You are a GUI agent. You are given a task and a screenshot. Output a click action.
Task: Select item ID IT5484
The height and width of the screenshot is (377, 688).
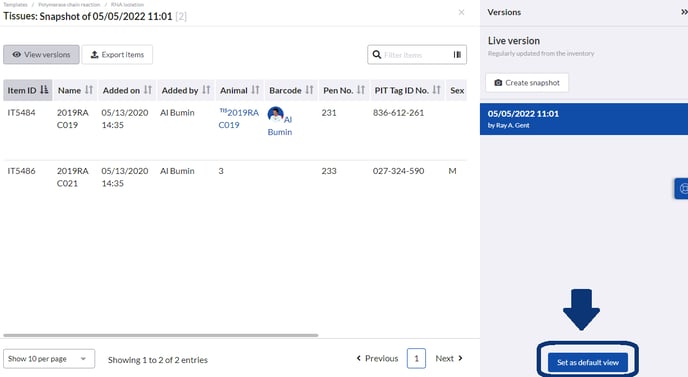click(x=22, y=112)
